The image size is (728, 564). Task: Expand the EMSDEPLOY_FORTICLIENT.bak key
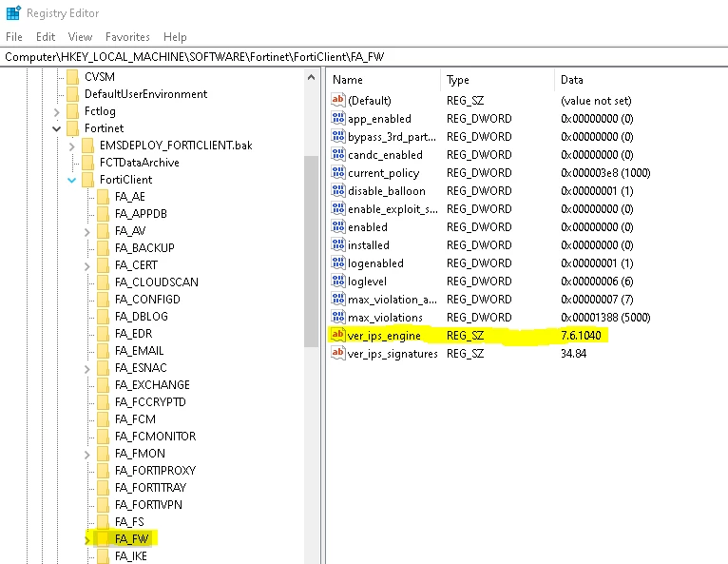point(72,146)
